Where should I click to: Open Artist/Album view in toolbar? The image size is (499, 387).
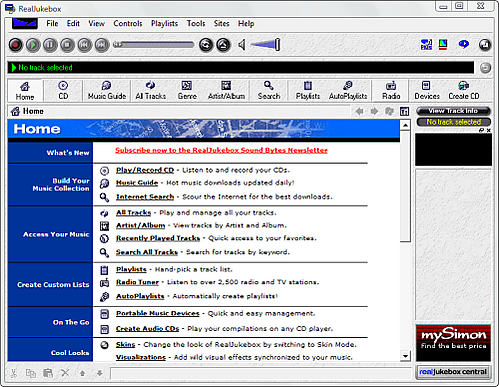226,91
